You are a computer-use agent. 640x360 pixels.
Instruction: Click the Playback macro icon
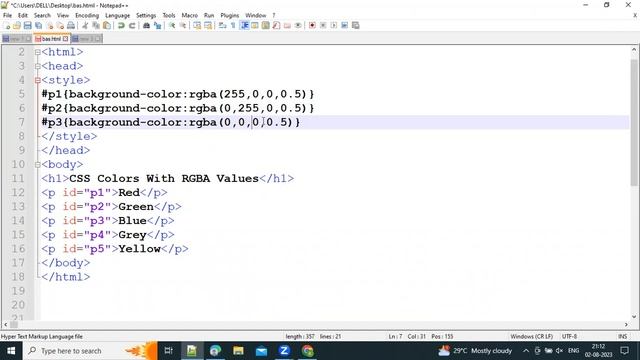tap(334, 26)
